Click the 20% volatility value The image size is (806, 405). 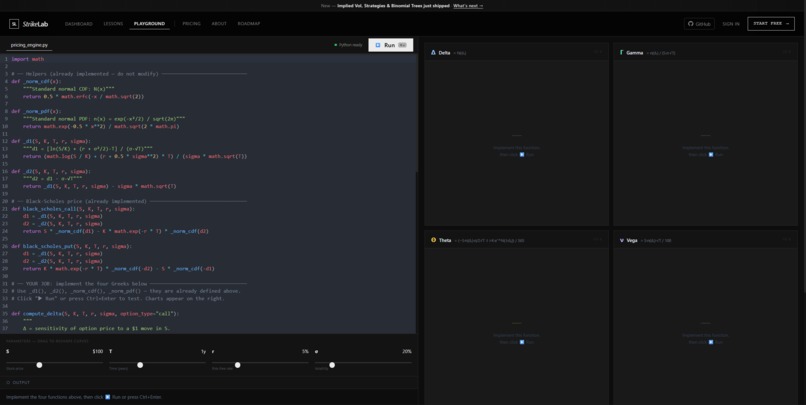(407, 352)
